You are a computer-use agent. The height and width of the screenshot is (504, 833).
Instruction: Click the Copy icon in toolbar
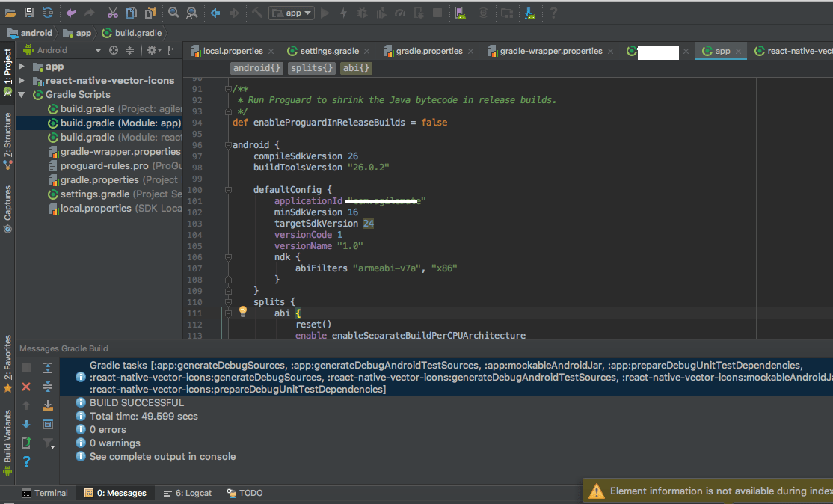[131, 13]
